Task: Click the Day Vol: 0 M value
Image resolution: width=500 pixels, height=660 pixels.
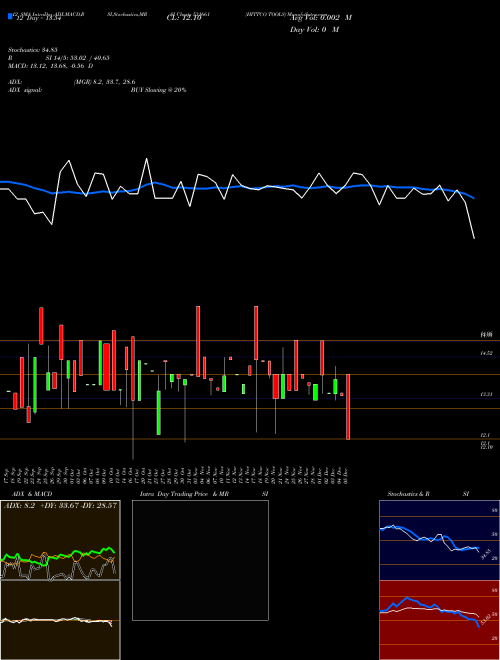Action: click(x=314, y=29)
